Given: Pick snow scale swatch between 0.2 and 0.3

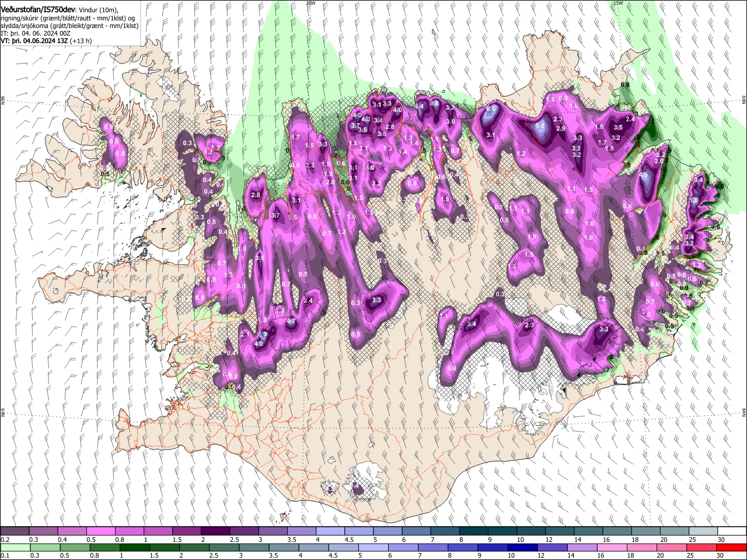Looking at the screenshot, I should [x=15, y=531].
